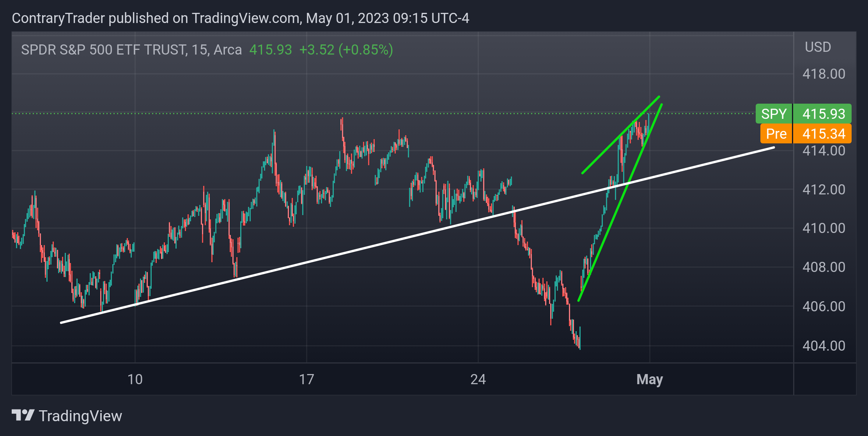This screenshot has height=436, width=868.
Task: Click the 414.00 price axis value
Action: (x=824, y=151)
